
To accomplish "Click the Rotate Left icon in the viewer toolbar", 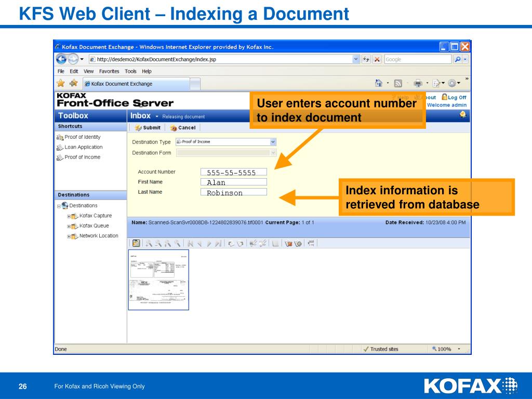I will [231, 243].
